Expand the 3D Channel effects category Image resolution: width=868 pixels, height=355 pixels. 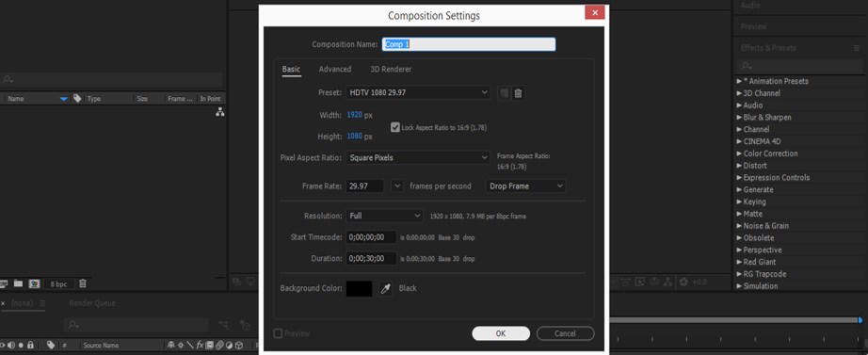tap(740, 93)
